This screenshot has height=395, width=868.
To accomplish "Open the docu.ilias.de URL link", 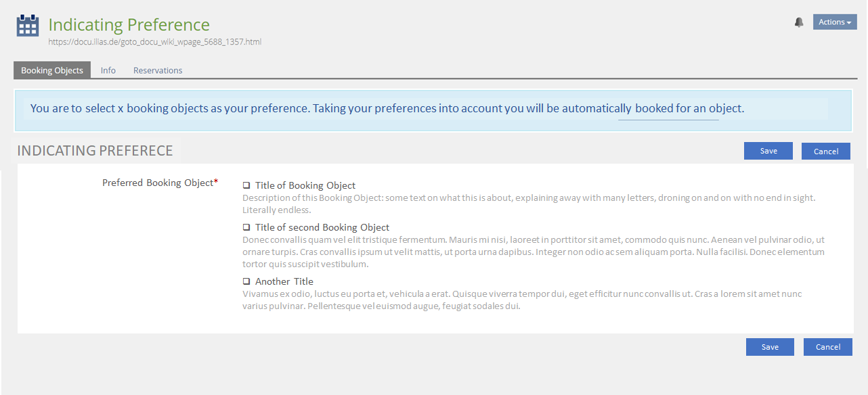I will 155,42.
